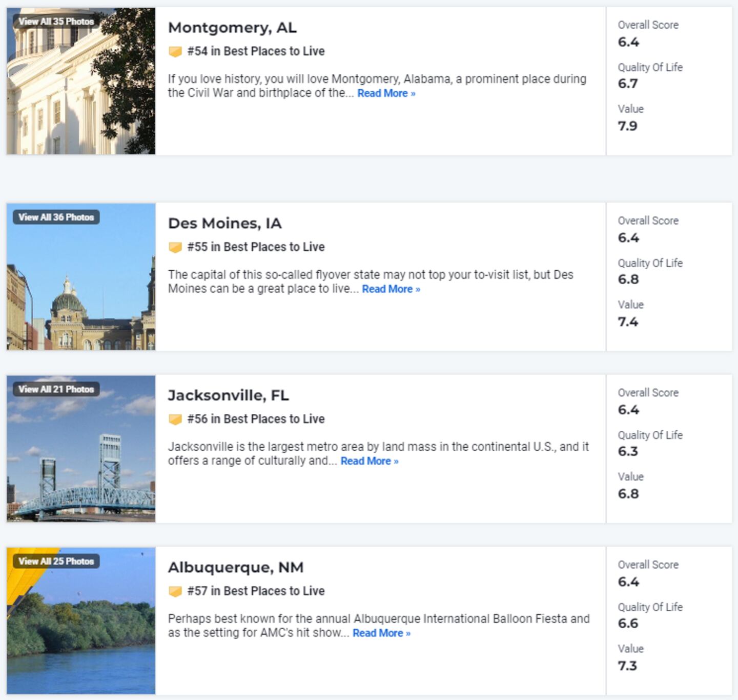
Task: Click Des Moines' Quality Of Life value 6.8
Action: click(x=628, y=279)
